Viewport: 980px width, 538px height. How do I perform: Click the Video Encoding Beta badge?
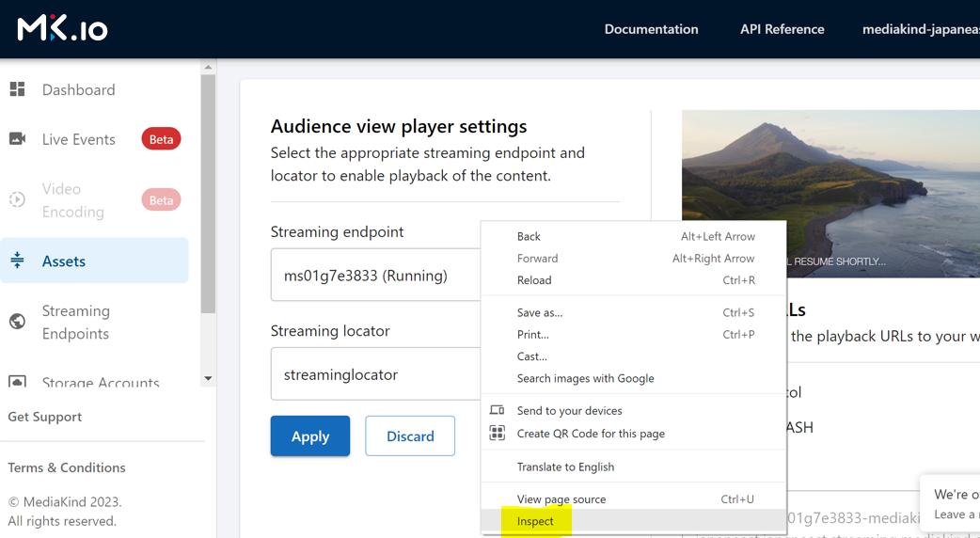click(x=161, y=200)
